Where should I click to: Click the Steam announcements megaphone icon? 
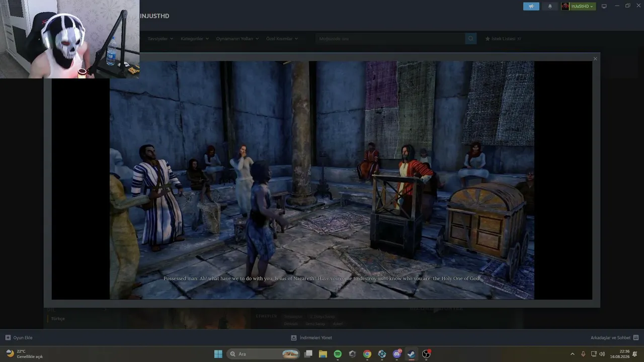click(x=531, y=6)
